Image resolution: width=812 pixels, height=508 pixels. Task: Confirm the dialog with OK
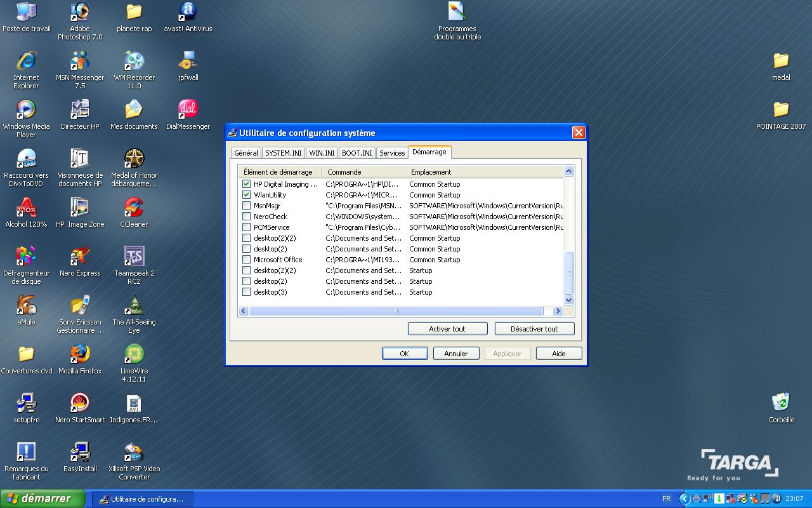tap(404, 354)
